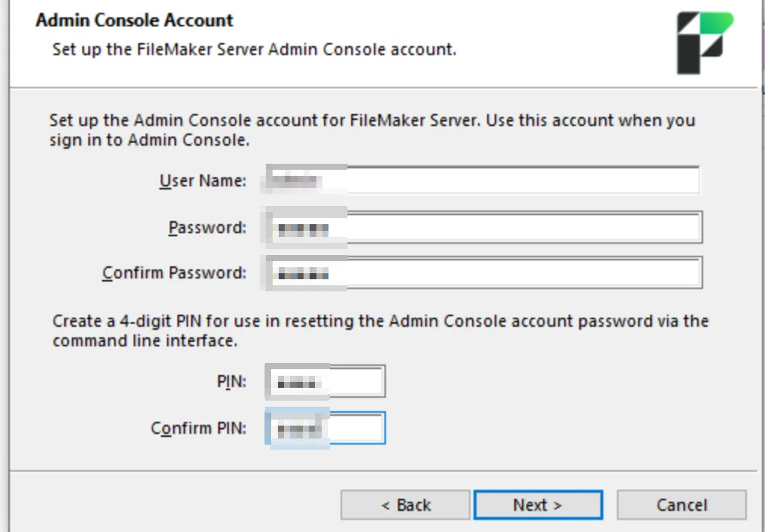
Task: Click the "Confirm Password:" label
Action: 174,272
